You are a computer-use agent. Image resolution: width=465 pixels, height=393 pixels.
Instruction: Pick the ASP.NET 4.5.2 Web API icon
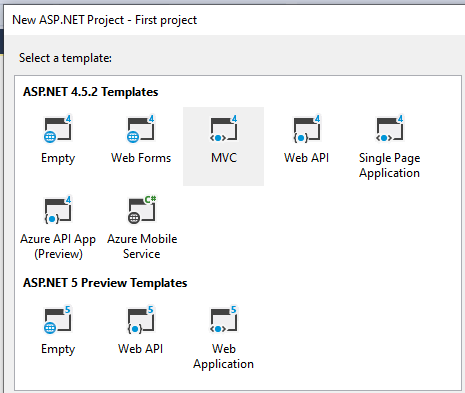(307, 129)
